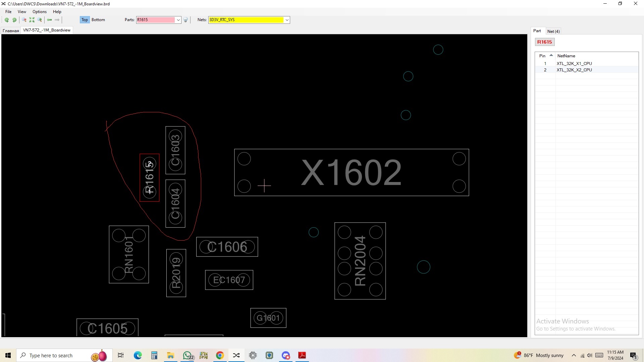Image resolution: width=644 pixels, height=362 pixels.
Task: Sort by the Pin column header
Action: (x=545, y=56)
